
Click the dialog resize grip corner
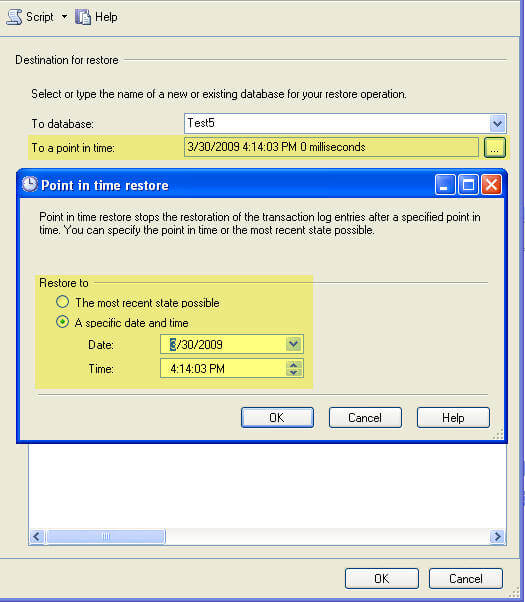(x=498, y=435)
